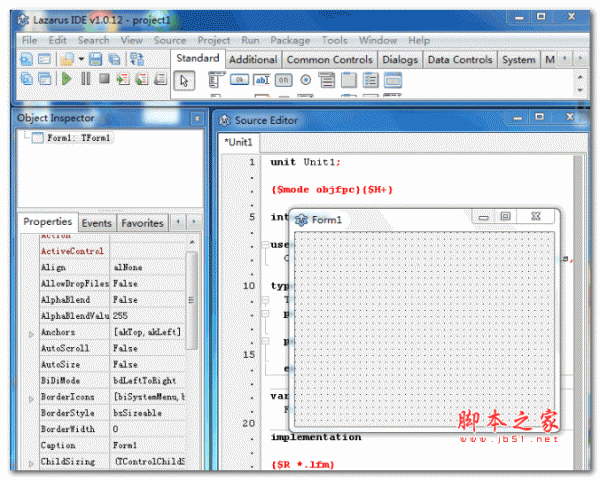Screen dimensions: 600x480
Task: Pick the TRadioButton component in palette
Action: coord(305,81)
